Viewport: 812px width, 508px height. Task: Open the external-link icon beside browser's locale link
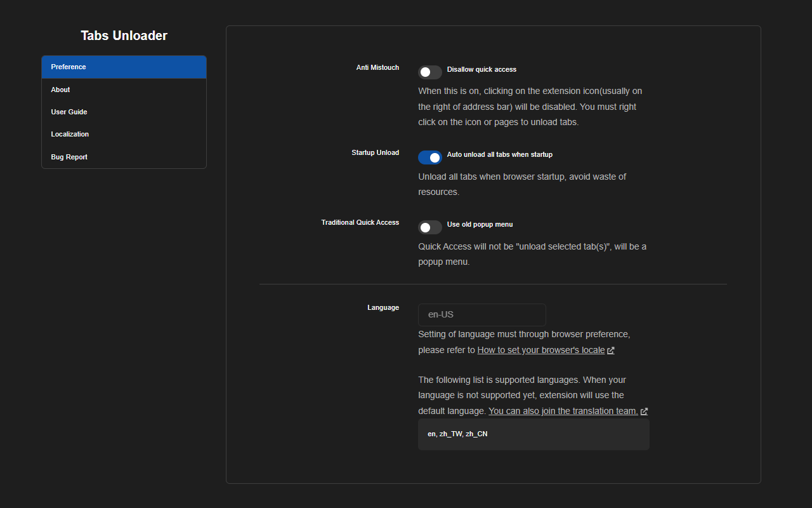coord(611,351)
